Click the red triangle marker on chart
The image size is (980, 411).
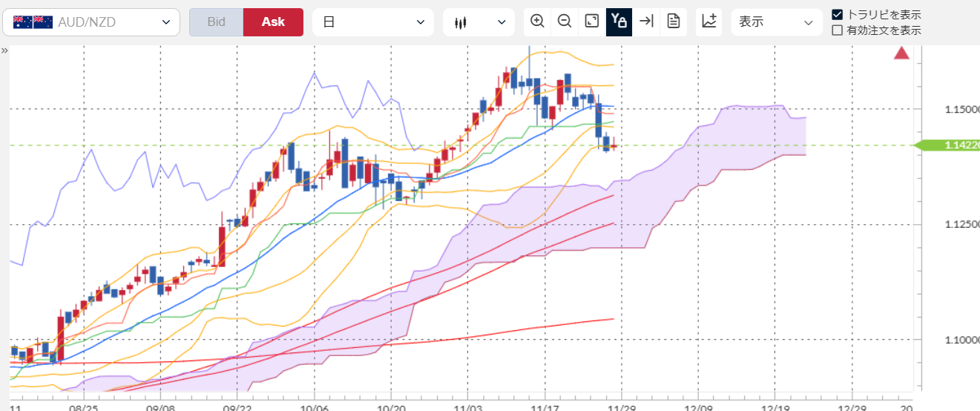tap(901, 53)
